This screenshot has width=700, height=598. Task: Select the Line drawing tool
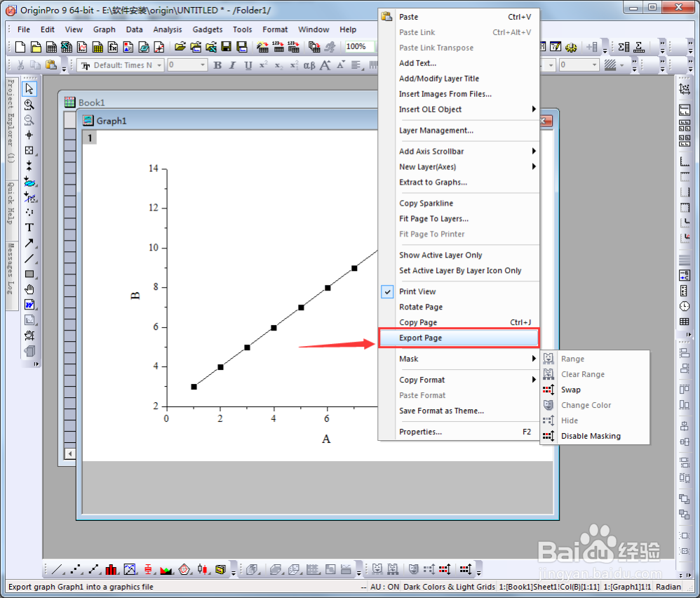coord(29,258)
